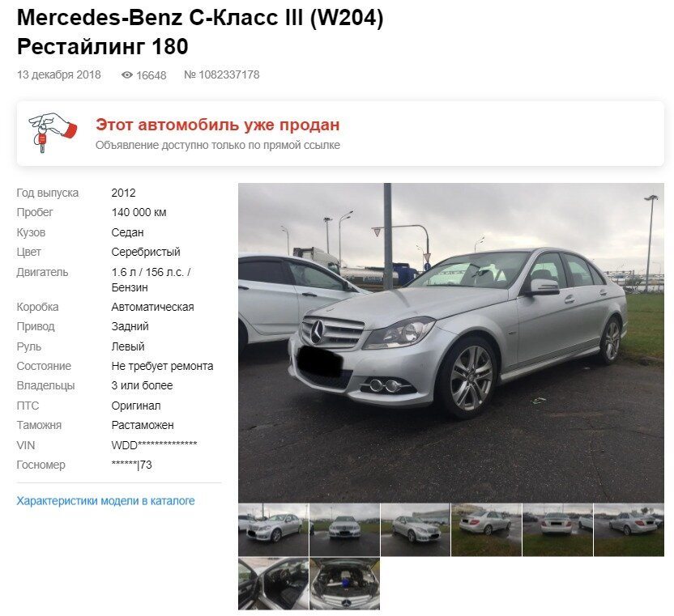Image resolution: width=674 pixels, height=616 pixels.
Task: Select the front view thumbnail
Action: point(345,530)
